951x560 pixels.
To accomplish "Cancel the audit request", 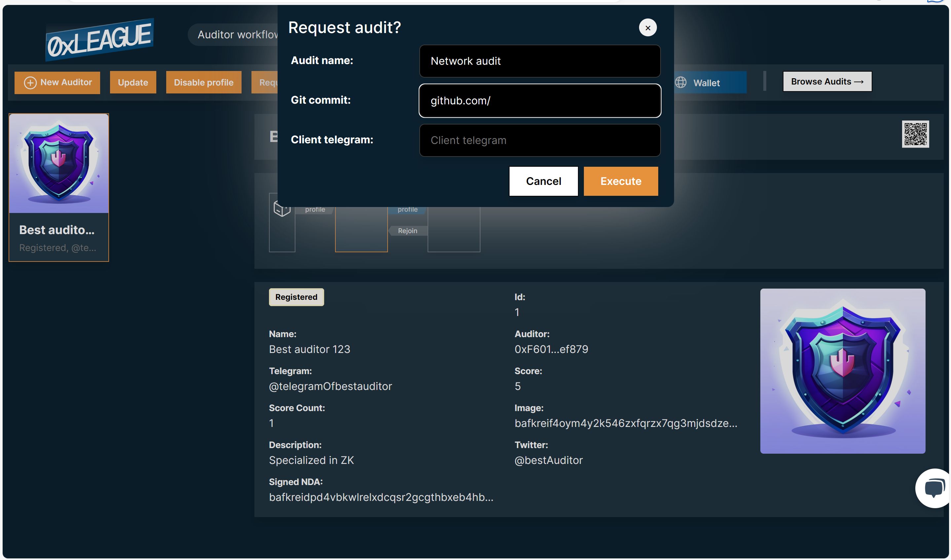I will click(x=543, y=181).
